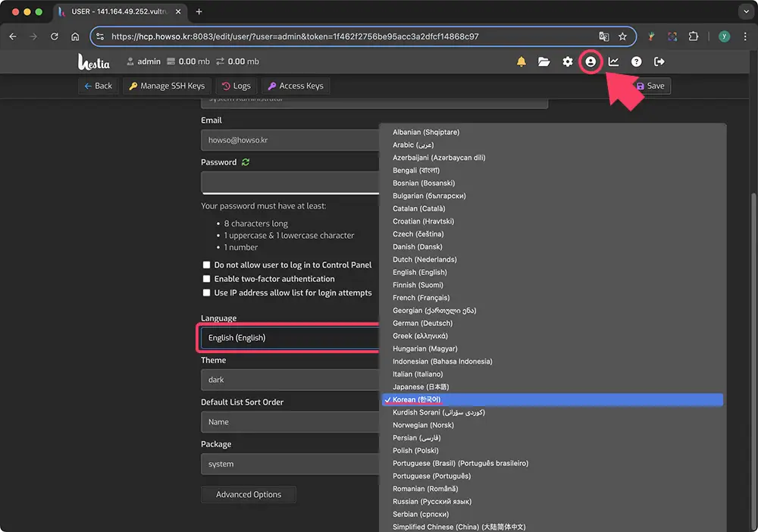This screenshot has height=532, width=758.
Task: Check Use IP address allow list option
Action: point(206,293)
